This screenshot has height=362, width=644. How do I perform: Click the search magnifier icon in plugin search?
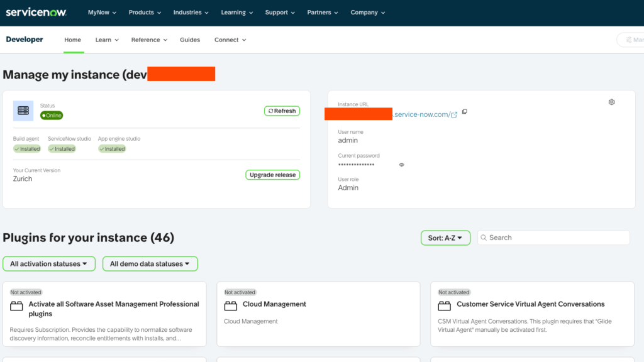coord(484,238)
